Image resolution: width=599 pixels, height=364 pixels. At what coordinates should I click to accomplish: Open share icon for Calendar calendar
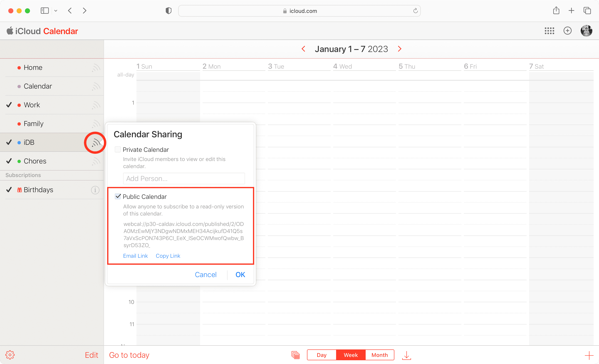click(x=96, y=86)
